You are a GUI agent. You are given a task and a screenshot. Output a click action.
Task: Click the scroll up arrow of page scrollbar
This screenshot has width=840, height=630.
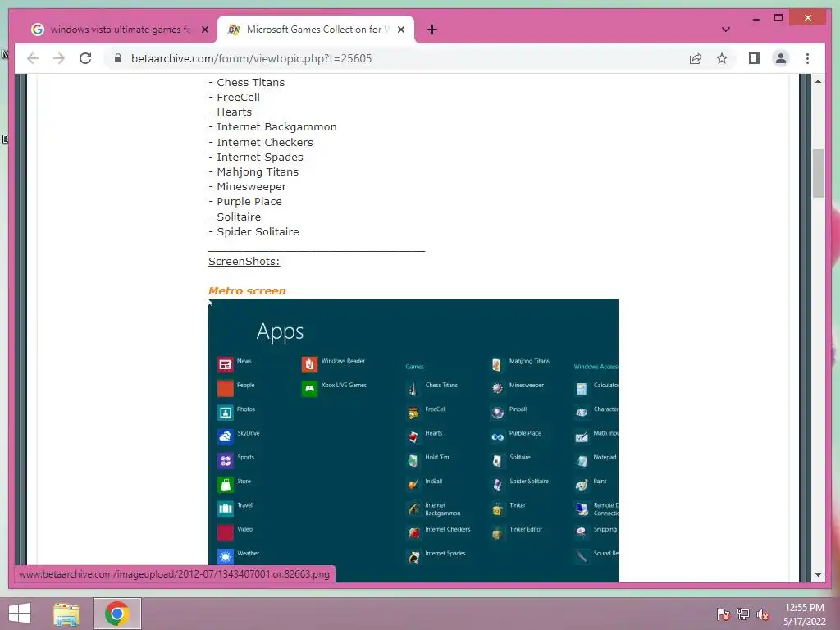click(818, 81)
